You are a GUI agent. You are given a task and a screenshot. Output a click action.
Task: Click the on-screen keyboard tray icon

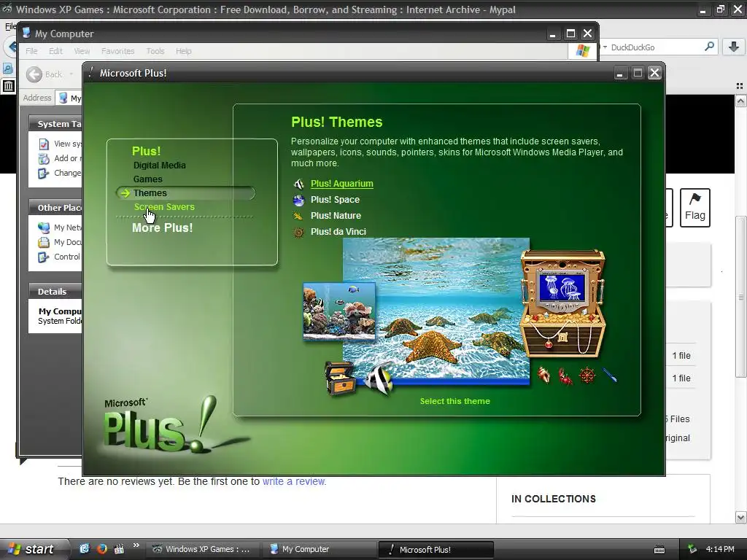click(x=659, y=550)
